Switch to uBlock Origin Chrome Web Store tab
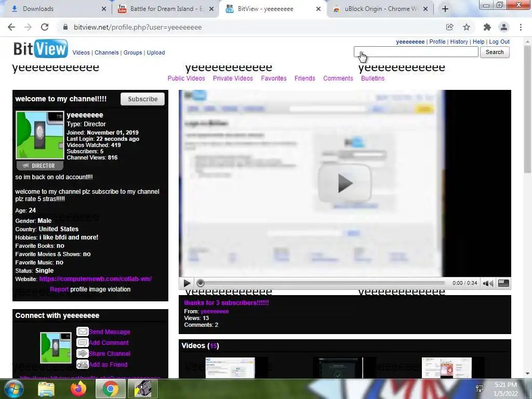This screenshot has width=532, height=399. pos(380,9)
